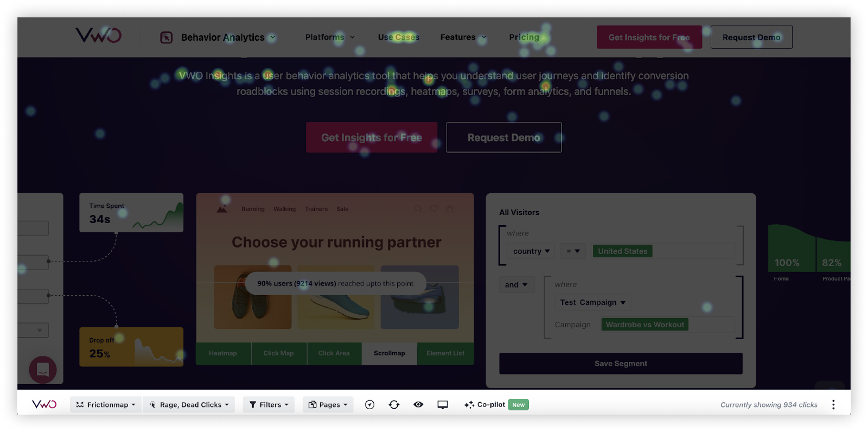Open the three-dot more options menu

(x=833, y=405)
